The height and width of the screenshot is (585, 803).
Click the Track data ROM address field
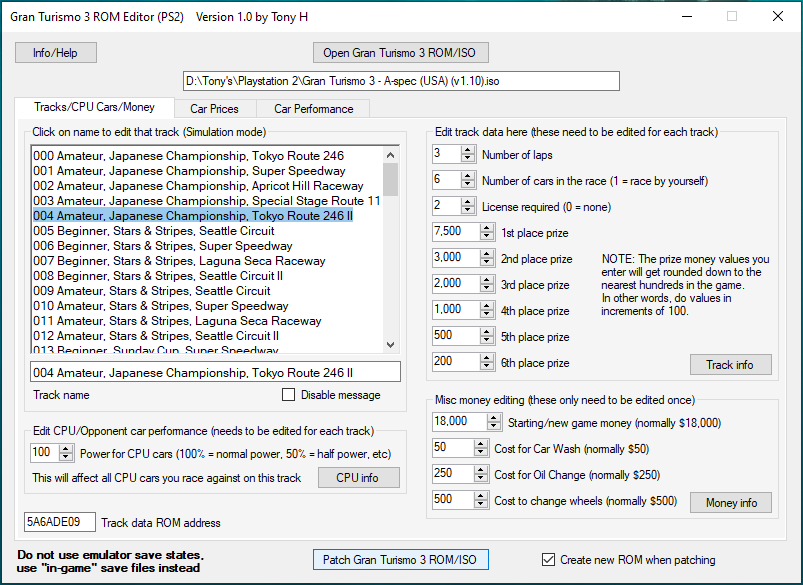(x=59, y=522)
